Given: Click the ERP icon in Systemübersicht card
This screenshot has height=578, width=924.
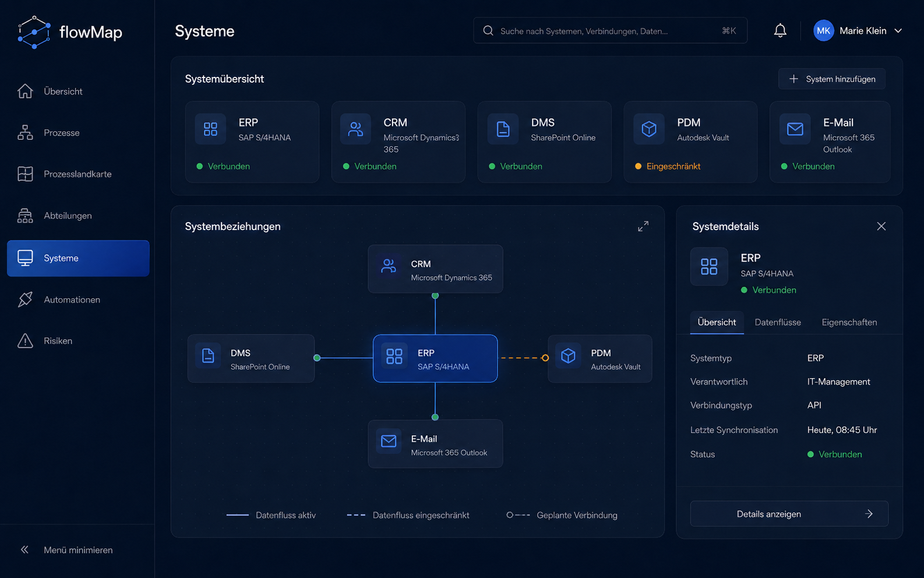Looking at the screenshot, I should [210, 129].
